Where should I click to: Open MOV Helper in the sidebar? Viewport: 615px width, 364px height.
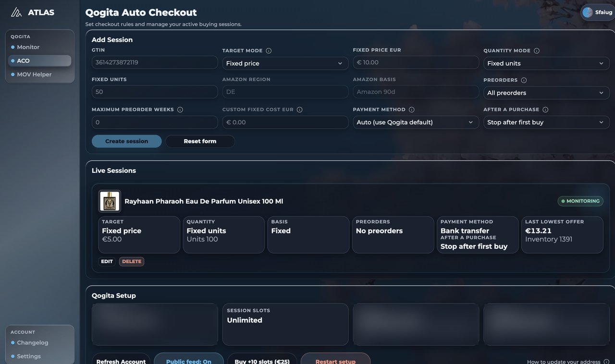coord(40,74)
